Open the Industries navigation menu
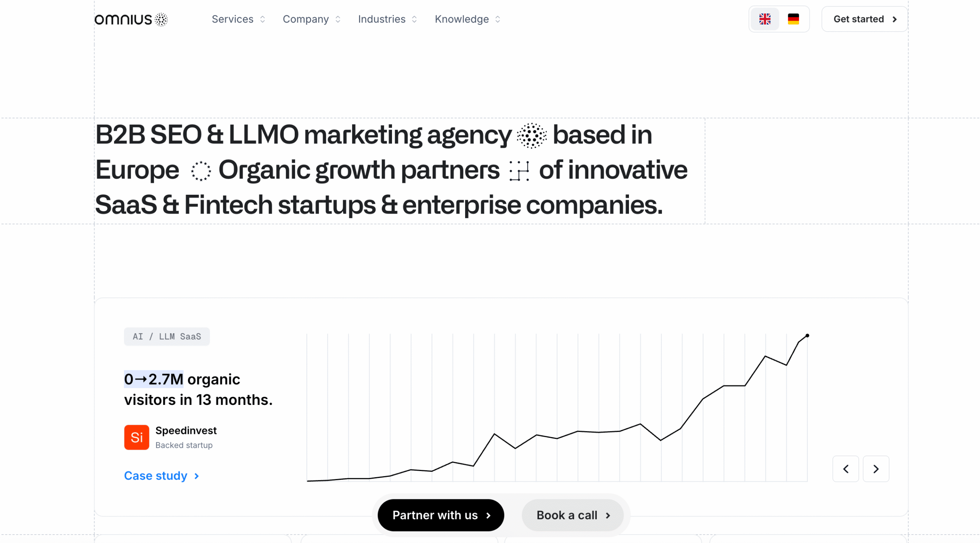 tap(387, 19)
